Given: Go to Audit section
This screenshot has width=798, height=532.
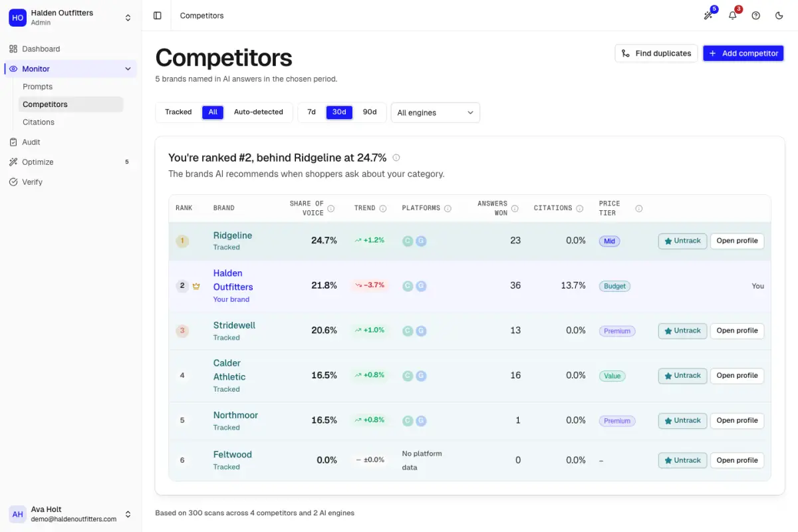Looking at the screenshot, I should coord(70,142).
